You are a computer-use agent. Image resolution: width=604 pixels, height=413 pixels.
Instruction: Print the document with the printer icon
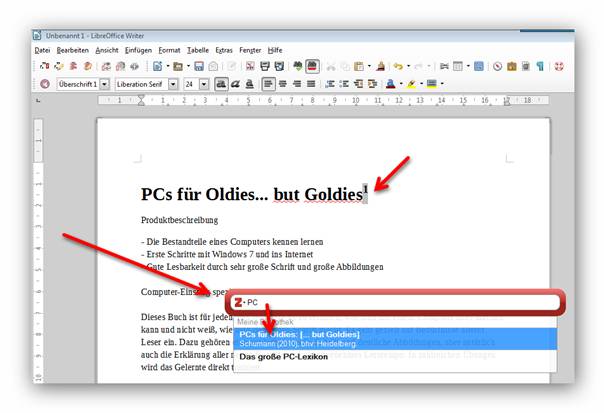(x=265, y=66)
